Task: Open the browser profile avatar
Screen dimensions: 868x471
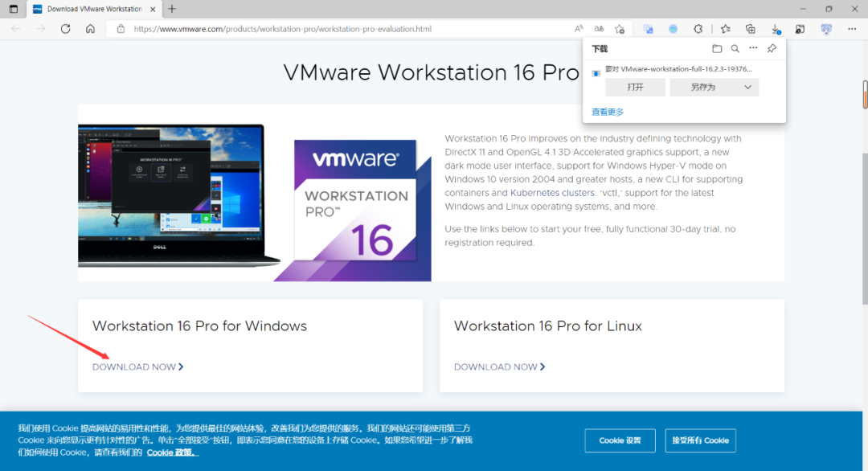Action: pos(826,29)
